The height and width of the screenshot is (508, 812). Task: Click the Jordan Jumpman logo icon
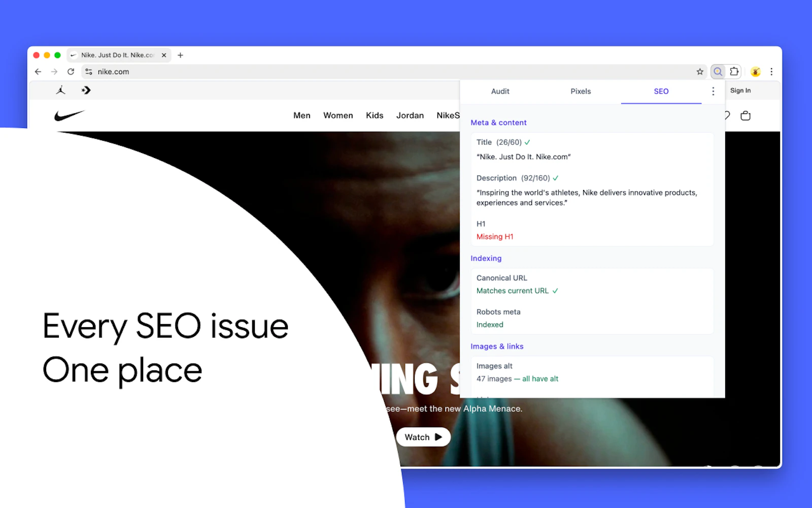click(61, 90)
